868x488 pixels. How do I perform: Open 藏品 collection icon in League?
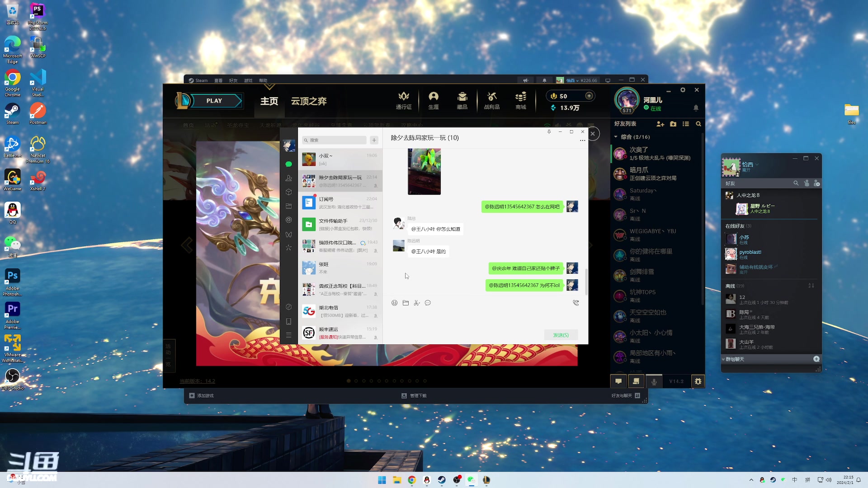(462, 100)
